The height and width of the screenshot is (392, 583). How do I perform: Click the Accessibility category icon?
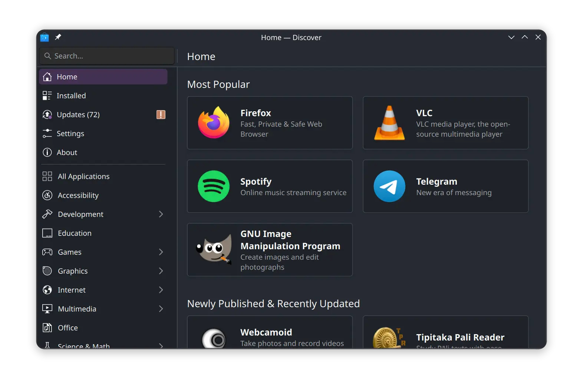click(47, 195)
